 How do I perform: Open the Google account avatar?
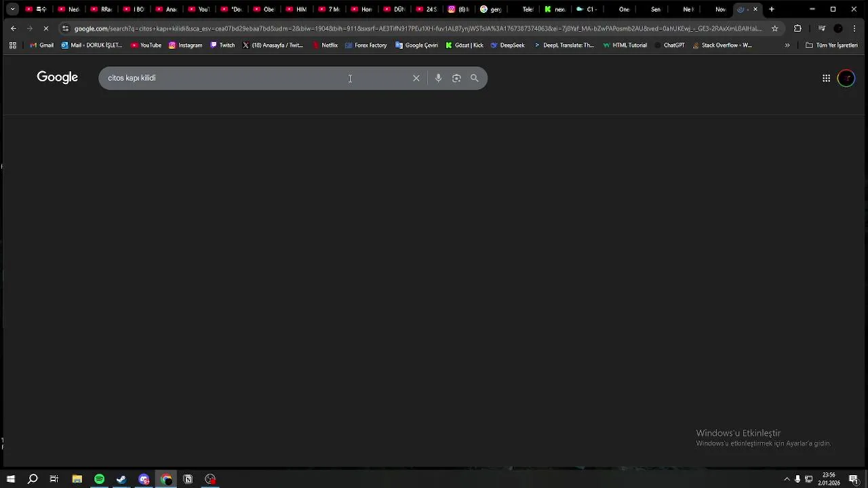pos(846,78)
